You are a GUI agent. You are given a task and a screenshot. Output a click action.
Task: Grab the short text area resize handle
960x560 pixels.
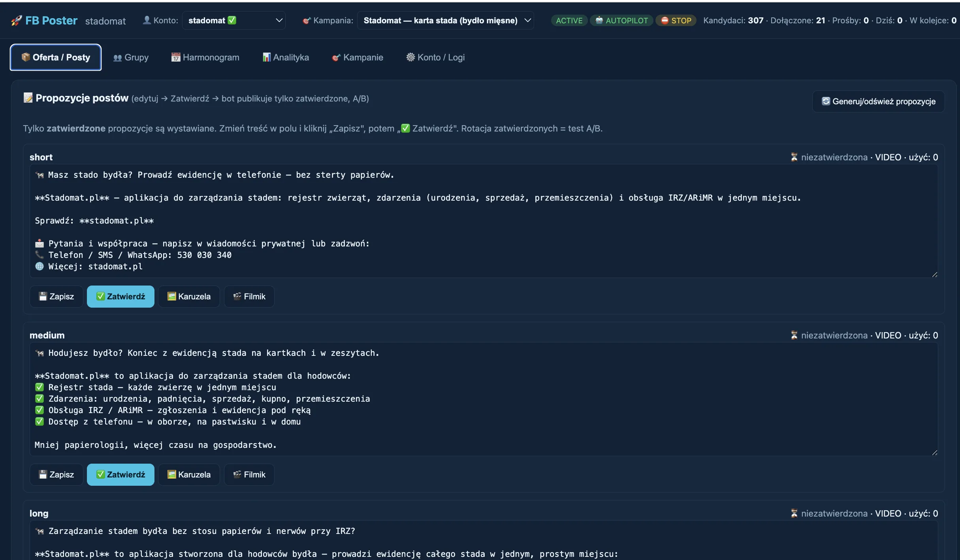(x=934, y=274)
